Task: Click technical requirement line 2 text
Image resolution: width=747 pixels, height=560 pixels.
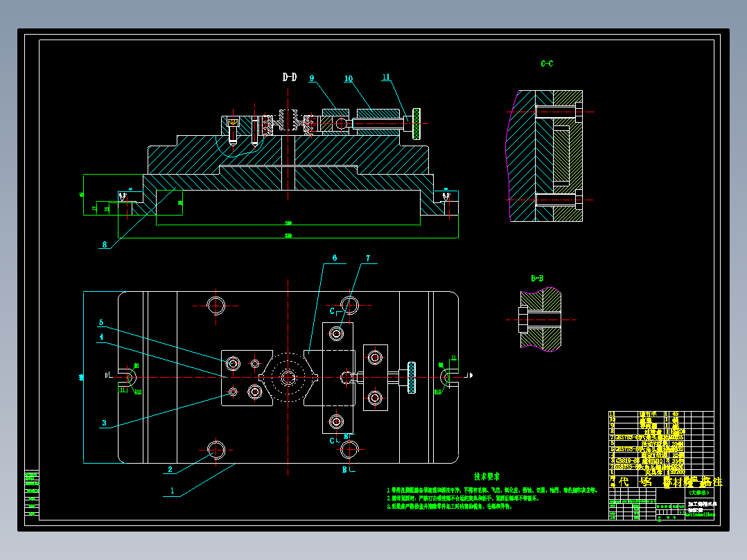Action: pos(463,498)
